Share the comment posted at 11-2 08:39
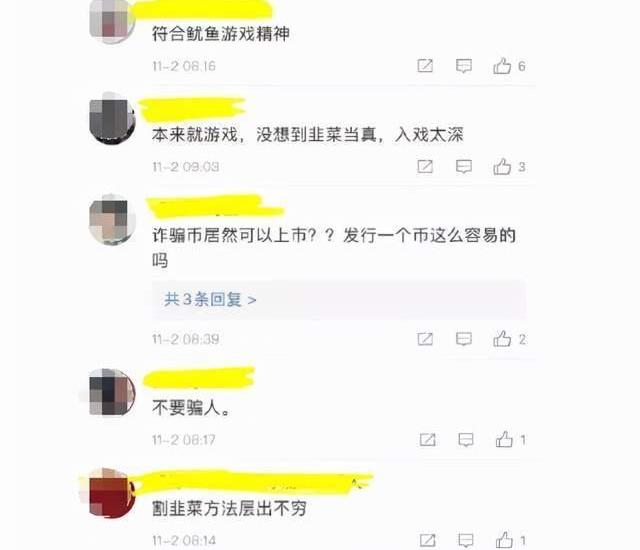The height and width of the screenshot is (550, 640). 425,339
